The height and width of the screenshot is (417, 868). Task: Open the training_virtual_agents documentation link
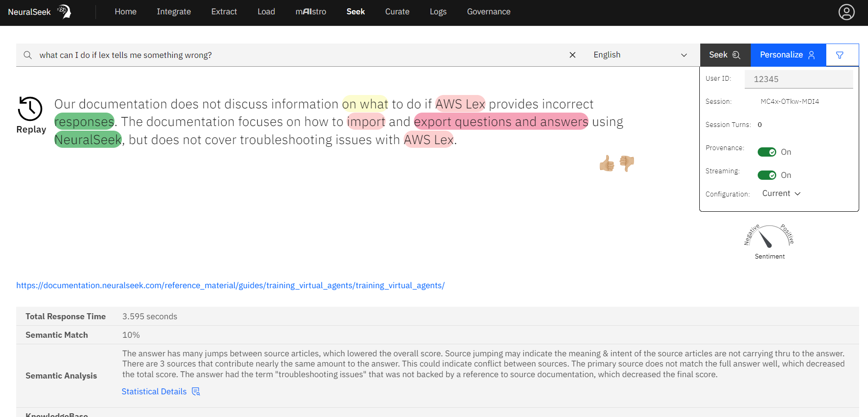[230, 285]
